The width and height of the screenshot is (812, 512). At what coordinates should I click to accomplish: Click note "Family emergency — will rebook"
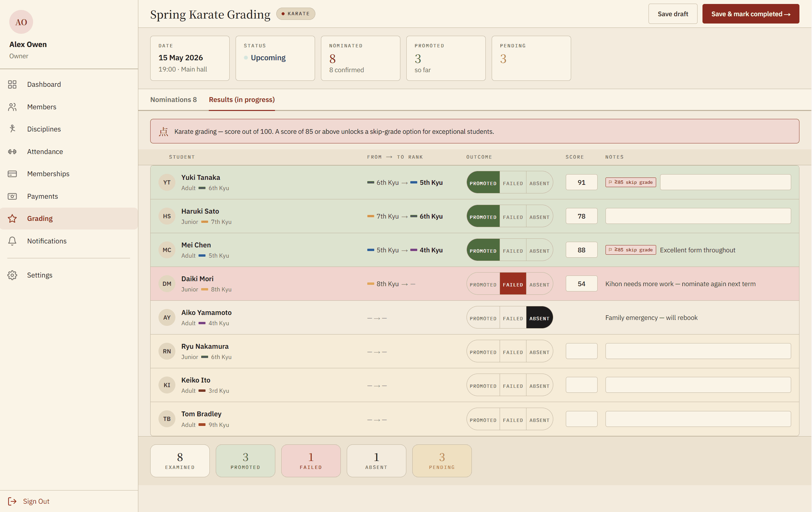pyautogui.click(x=651, y=318)
